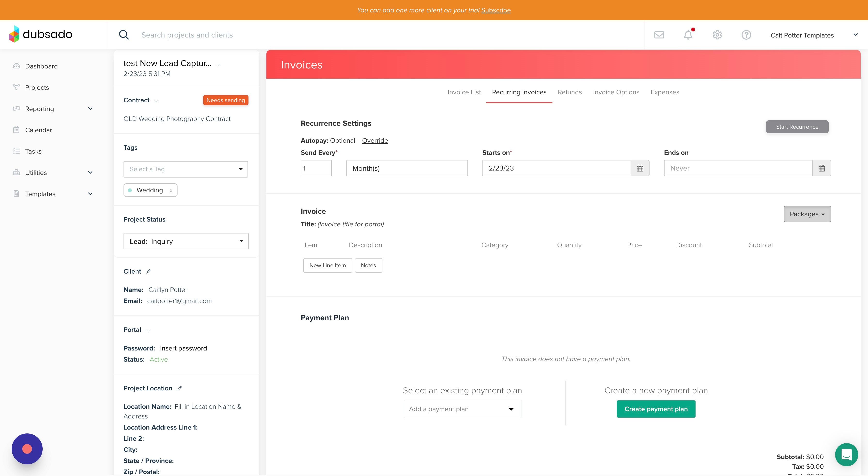Open the Packages dropdown
Image resolution: width=868 pixels, height=476 pixels.
(807, 214)
